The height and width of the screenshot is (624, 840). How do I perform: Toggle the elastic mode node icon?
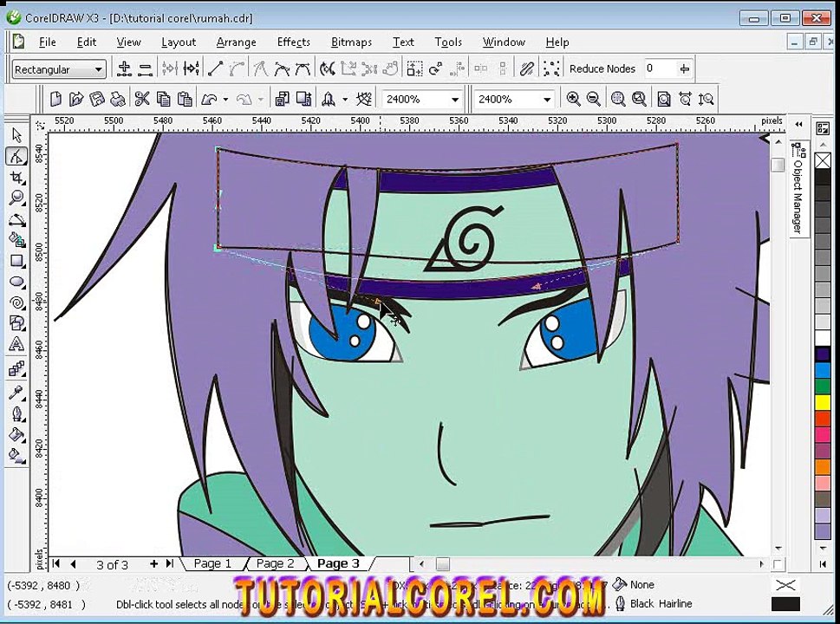(x=526, y=68)
